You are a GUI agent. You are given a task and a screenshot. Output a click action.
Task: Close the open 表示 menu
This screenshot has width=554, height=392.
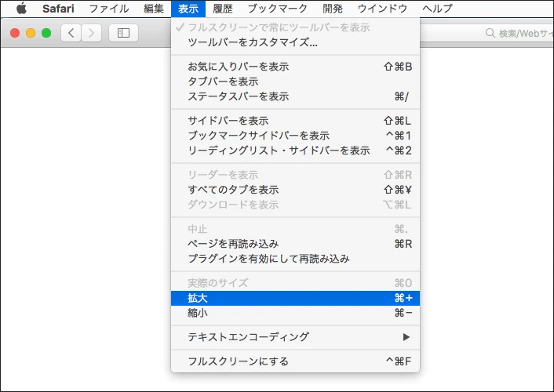pos(188,9)
